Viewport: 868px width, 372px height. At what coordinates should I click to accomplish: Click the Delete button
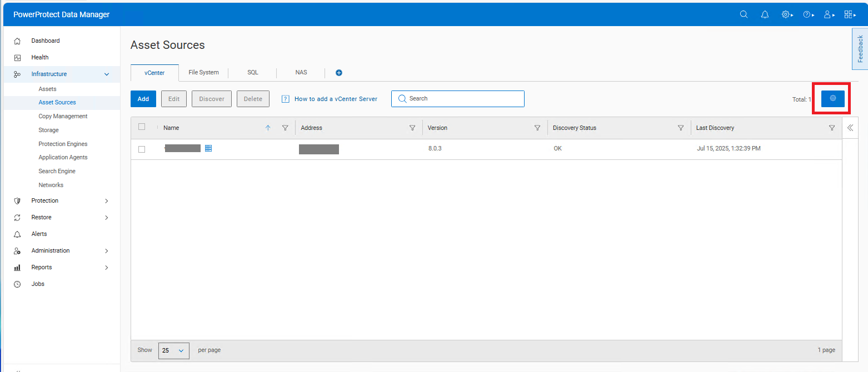click(x=253, y=99)
